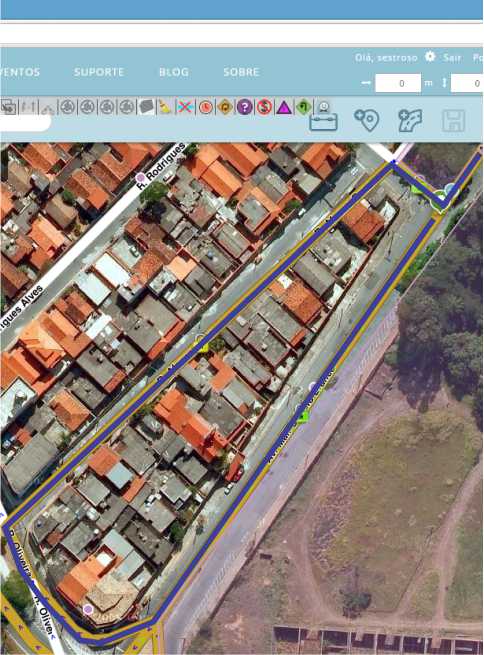
Task: Open the BLOG menu item
Action: tap(174, 72)
